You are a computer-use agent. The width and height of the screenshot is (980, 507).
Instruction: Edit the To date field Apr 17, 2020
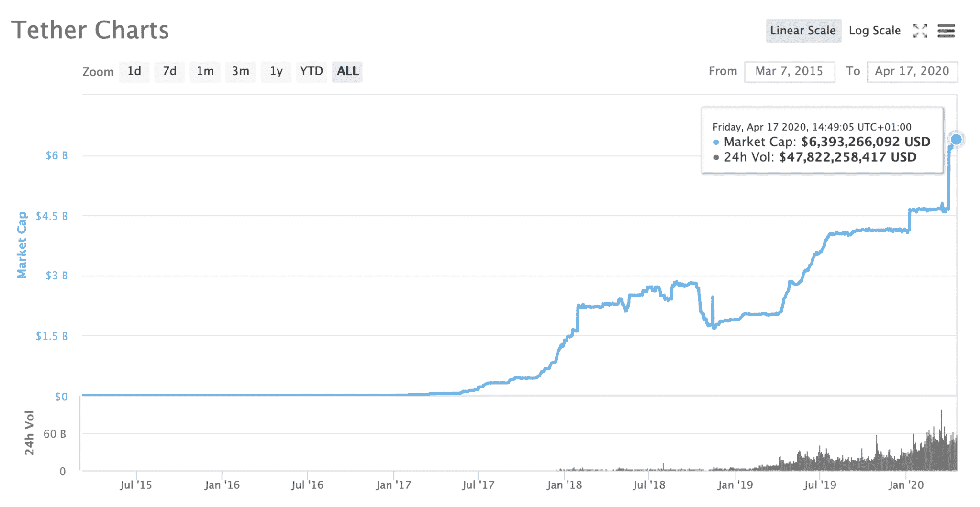tap(912, 72)
